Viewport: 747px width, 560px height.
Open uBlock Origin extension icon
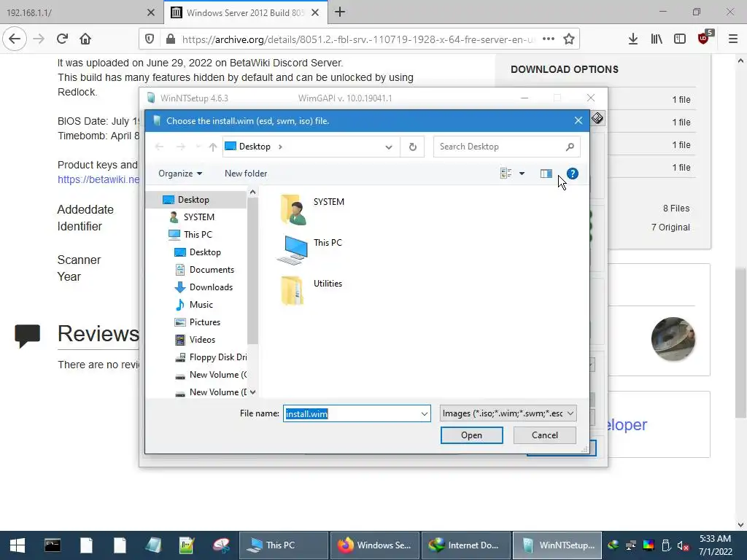[x=704, y=38]
